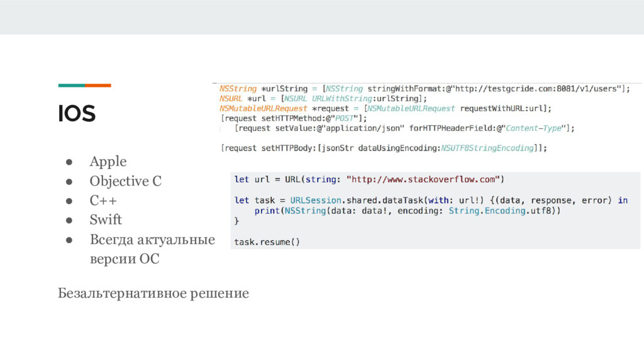
Task: Click the 'NSURL *url' code line
Action: pos(323,99)
